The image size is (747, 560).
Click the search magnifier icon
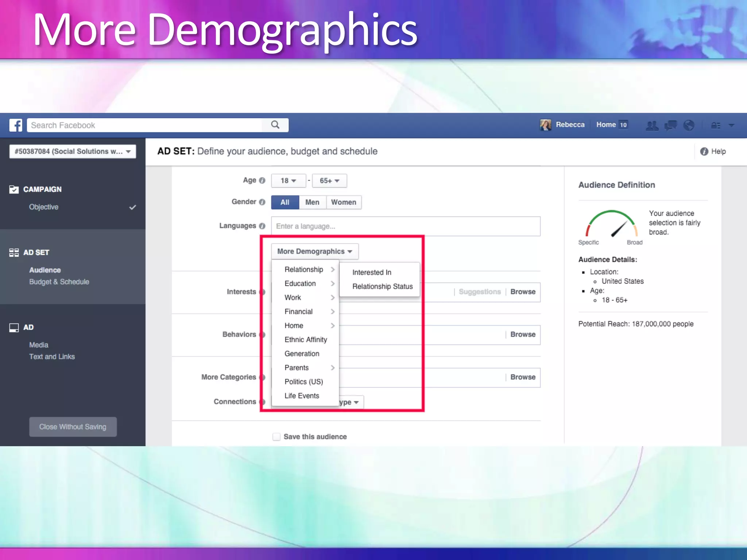pyautogui.click(x=275, y=125)
